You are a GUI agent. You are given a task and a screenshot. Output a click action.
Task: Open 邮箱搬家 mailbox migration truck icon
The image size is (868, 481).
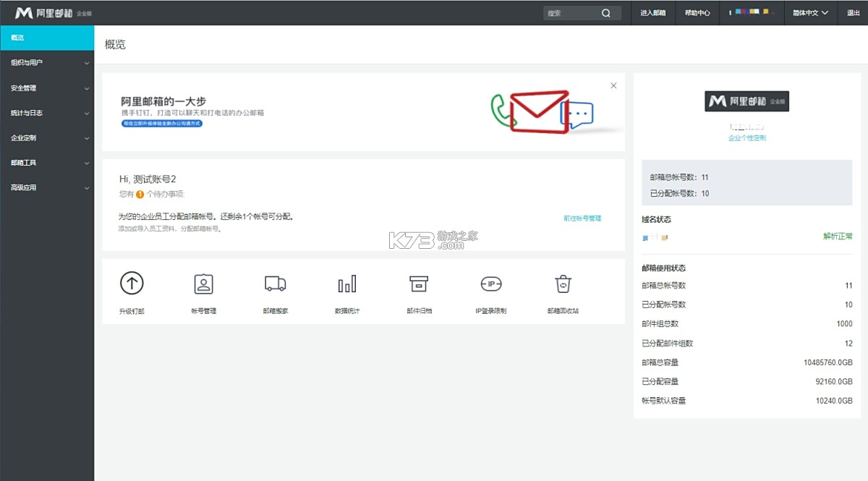pos(275,284)
